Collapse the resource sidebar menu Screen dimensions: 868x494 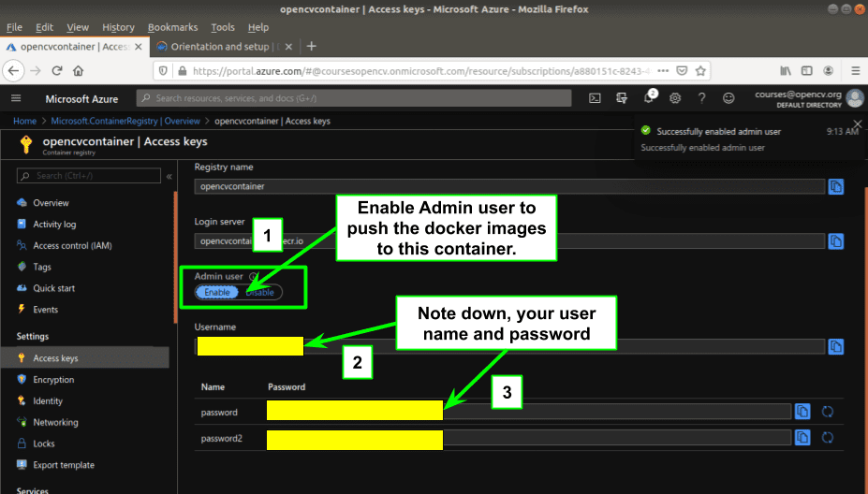pyautogui.click(x=169, y=176)
